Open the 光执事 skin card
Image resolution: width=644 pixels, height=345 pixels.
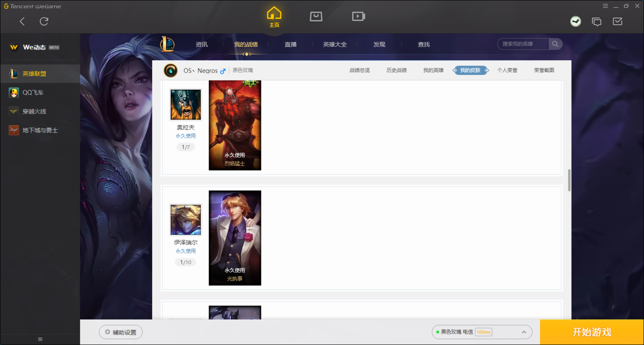coord(235,238)
